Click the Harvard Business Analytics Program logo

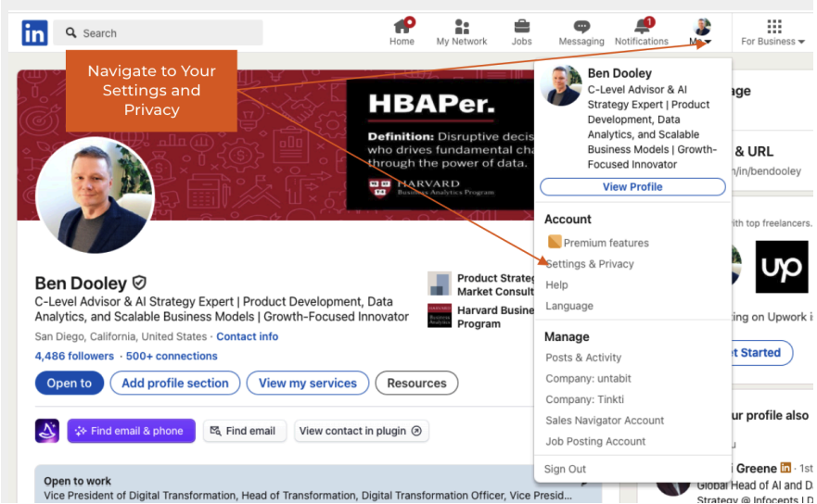[440, 316]
